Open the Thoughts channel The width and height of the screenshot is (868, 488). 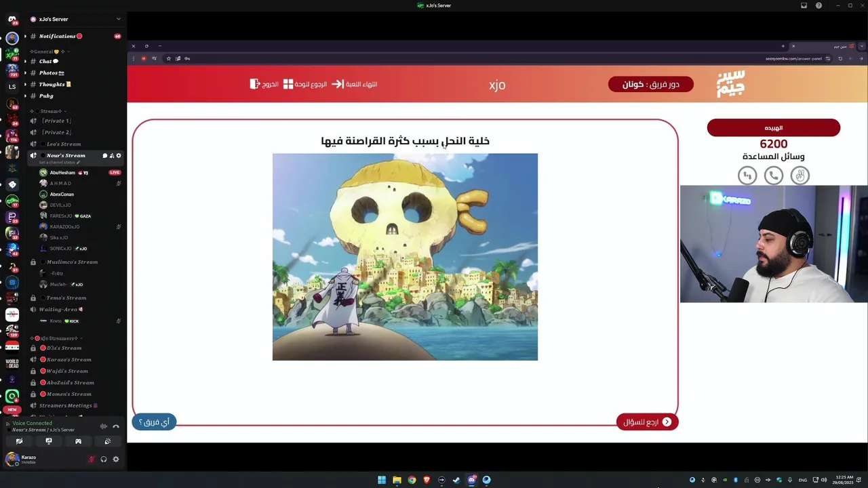click(x=75, y=84)
